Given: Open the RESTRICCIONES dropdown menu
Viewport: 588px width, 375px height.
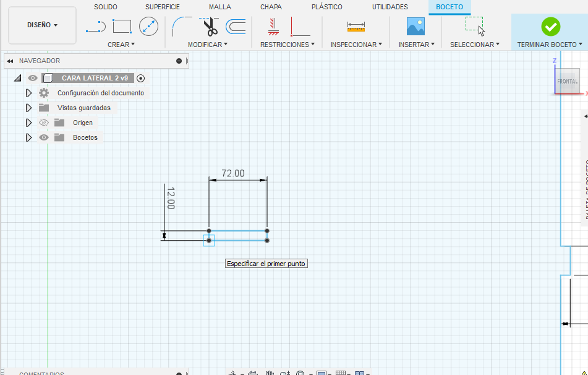Looking at the screenshot, I should coord(288,45).
